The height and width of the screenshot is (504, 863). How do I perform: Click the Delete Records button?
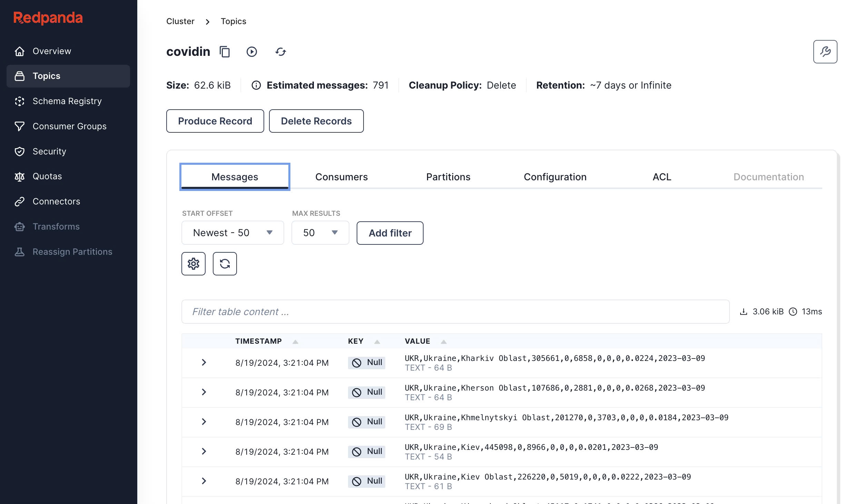coord(316,121)
